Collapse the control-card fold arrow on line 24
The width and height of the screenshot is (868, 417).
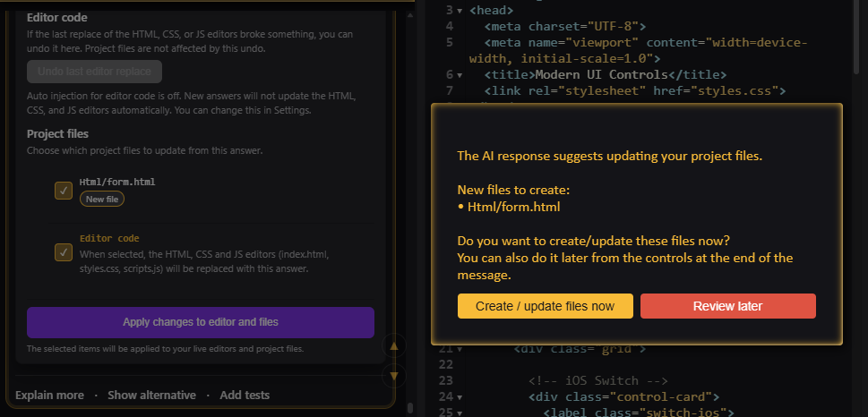460,397
